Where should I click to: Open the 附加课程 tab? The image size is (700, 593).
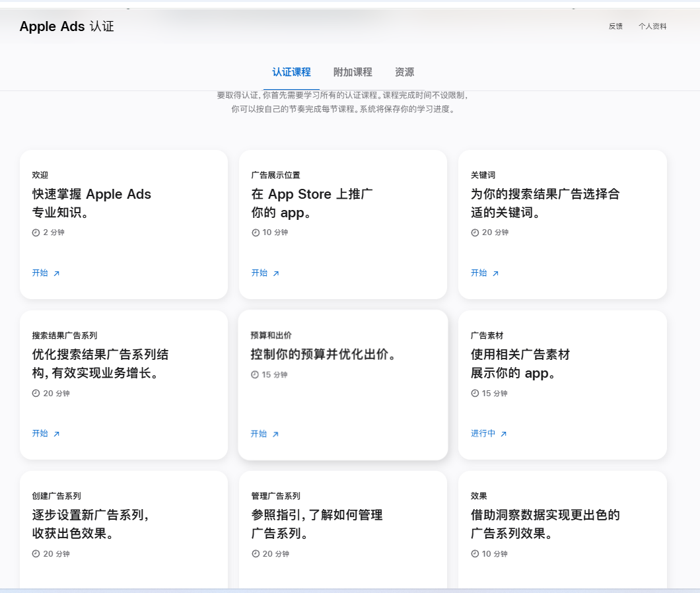pyautogui.click(x=353, y=73)
